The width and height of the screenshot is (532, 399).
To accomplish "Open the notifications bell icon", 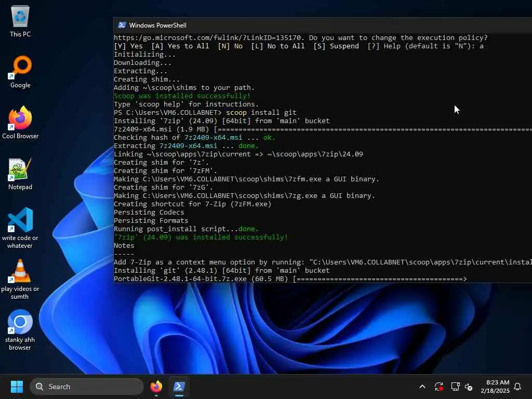I will (518, 387).
